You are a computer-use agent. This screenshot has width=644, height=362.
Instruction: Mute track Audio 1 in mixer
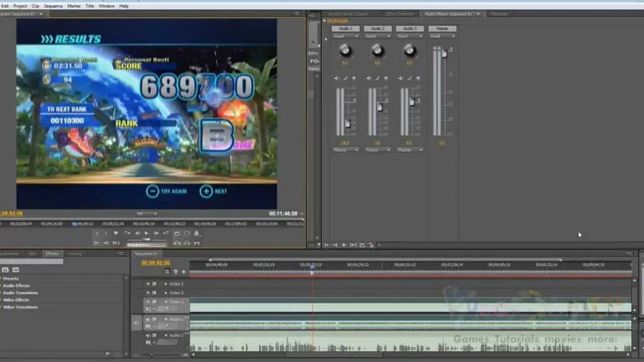[x=337, y=78]
